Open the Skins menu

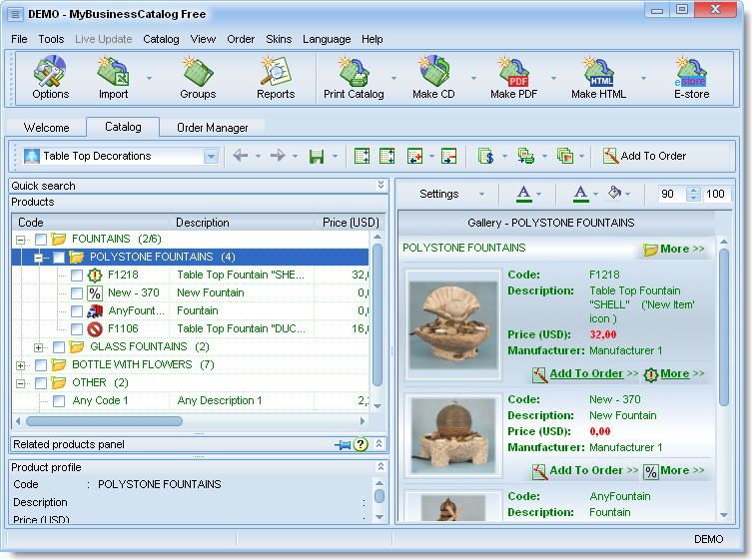(279, 39)
